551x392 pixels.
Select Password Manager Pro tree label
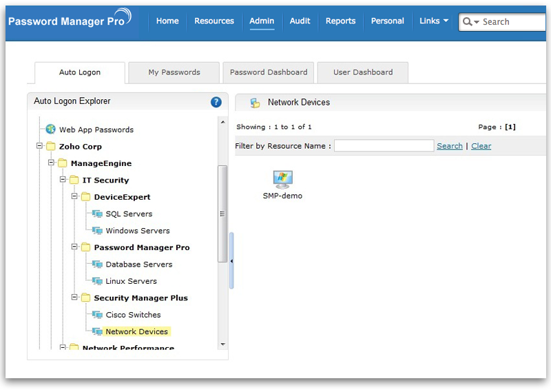pos(142,248)
